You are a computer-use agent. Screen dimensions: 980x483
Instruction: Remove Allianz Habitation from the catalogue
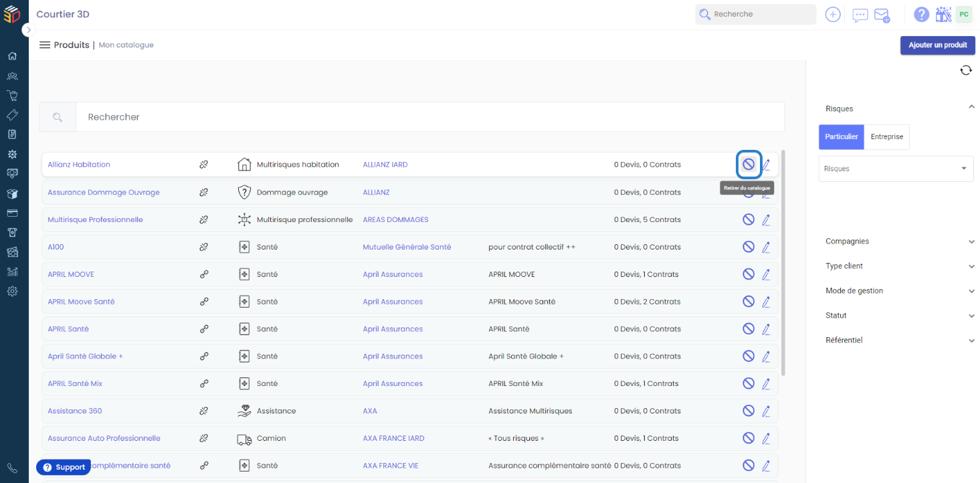pyautogui.click(x=749, y=164)
